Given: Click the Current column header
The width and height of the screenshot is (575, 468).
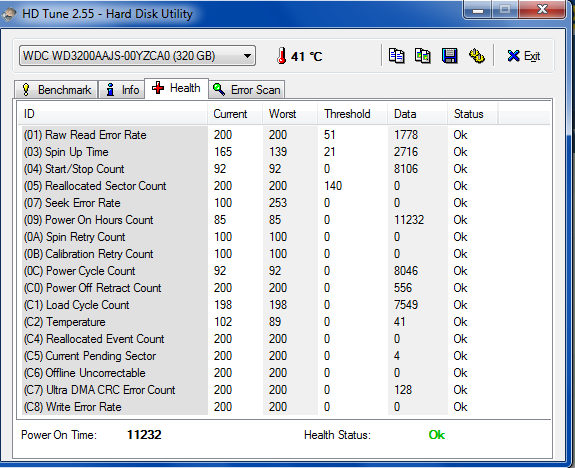Looking at the screenshot, I should pyautogui.click(x=235, y=114).
